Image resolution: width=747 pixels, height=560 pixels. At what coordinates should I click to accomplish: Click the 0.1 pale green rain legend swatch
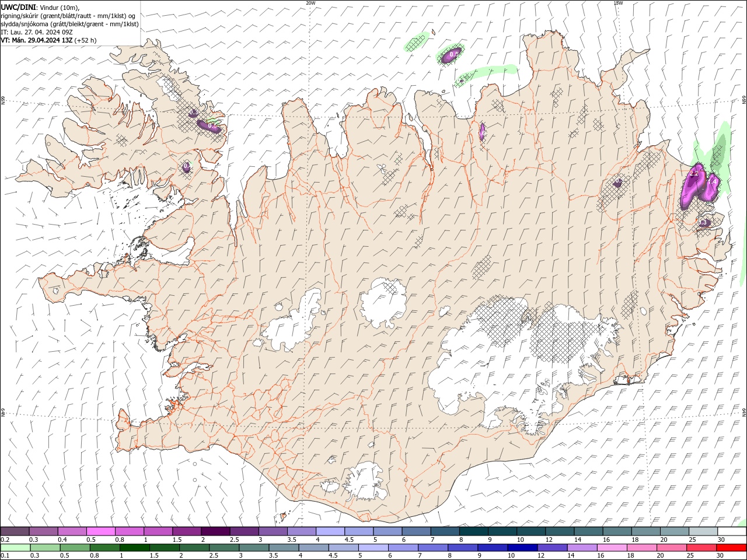click(x=15, y=548)
